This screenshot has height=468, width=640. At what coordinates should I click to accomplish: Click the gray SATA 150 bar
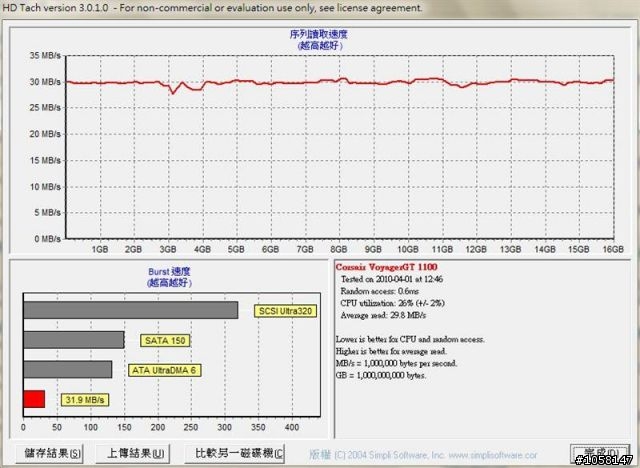click(x=73, y=340)
